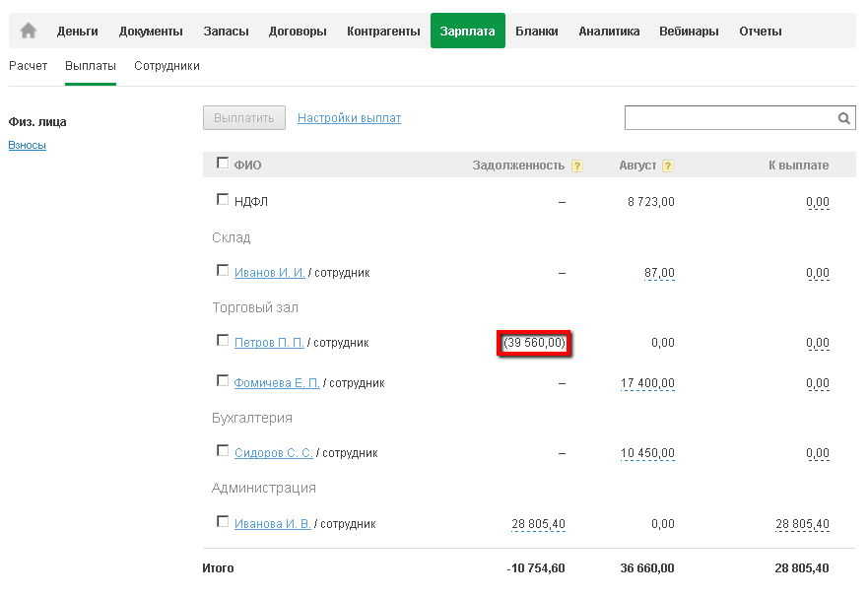
Task: Click the debt value (39 560,00) for Петров
Action: pyautogui.click(x=534, y=343)
